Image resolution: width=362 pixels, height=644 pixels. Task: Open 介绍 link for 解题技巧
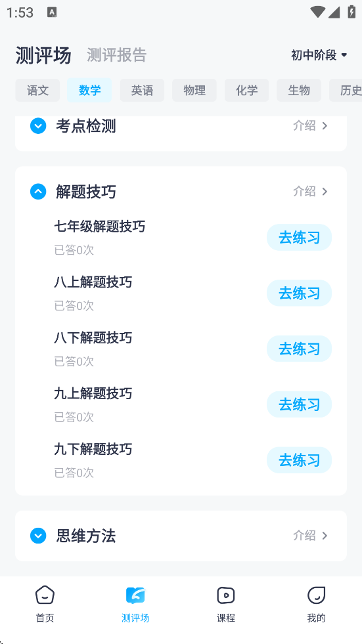(311, 192)
